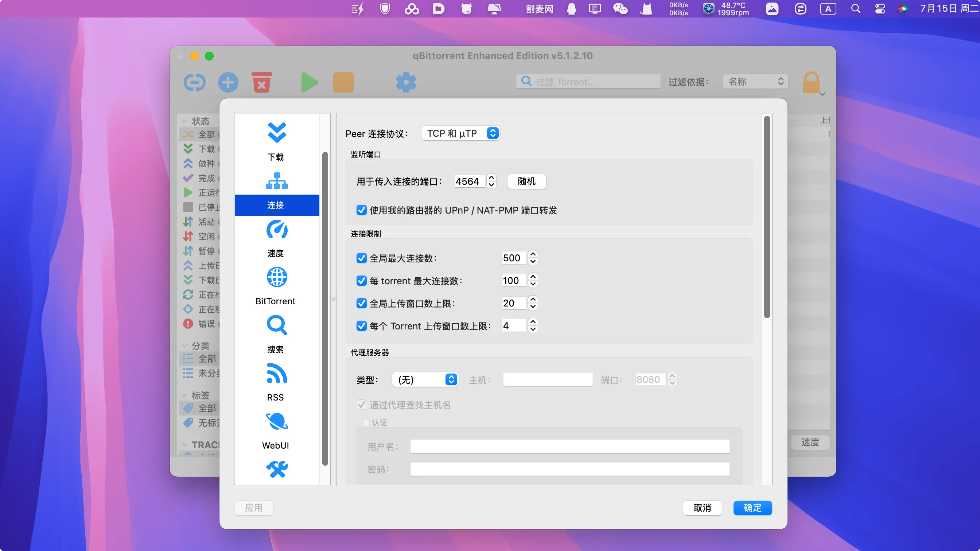Select the Connection (连接) tab
Image resolution: width=980 pixels, height=551 pixels.
[277, 204]
